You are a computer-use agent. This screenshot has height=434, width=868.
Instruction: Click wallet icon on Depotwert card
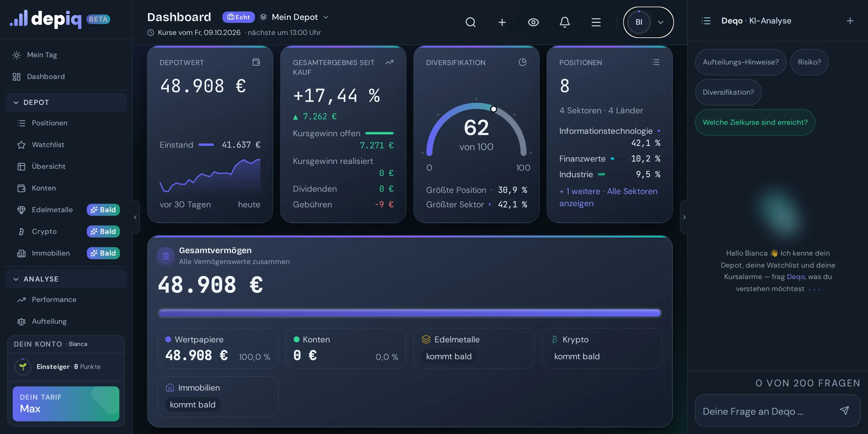tap(256, 62)
